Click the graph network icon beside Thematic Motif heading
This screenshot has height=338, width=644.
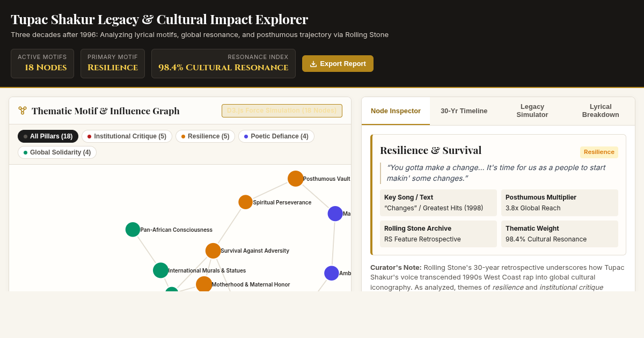pyautogui.click(x=23, y=111)
